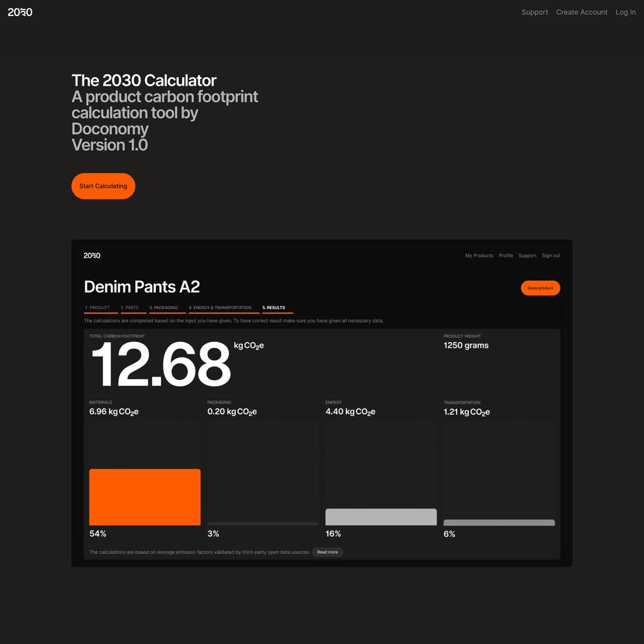Click the gray Transportation bar
This screenshot has height=644, width=644.
(499, 522)
